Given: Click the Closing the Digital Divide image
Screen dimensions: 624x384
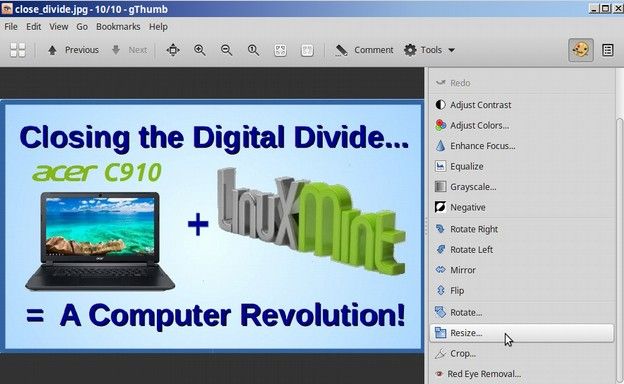Looking at the screenshot, I should [213, 226].
